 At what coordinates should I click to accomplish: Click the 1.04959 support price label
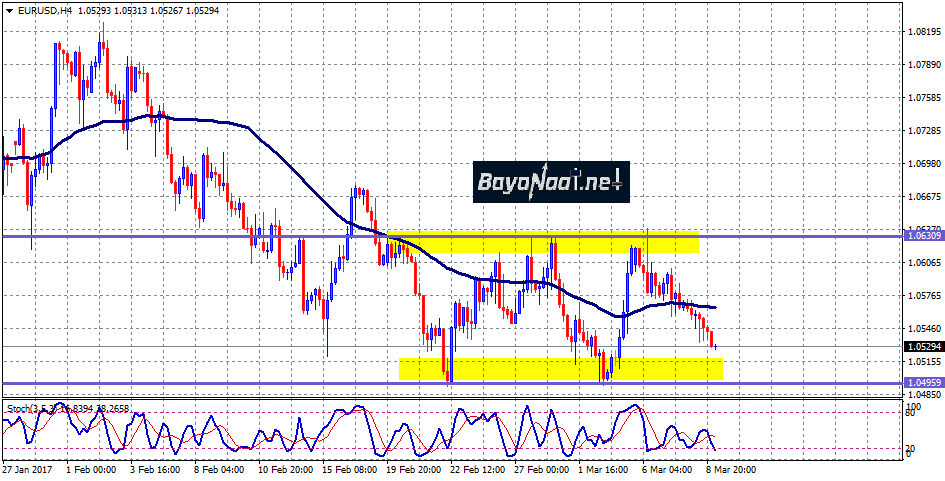(923, 383)
